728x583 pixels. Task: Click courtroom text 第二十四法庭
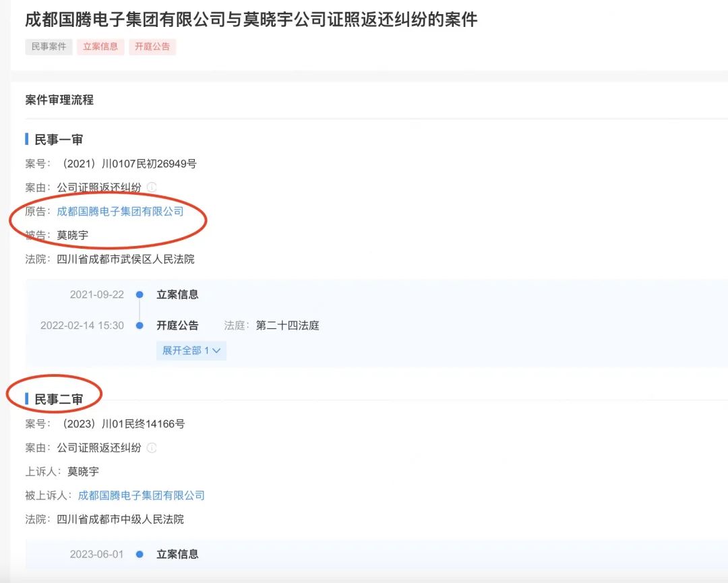pyautogui.click(x=287, y=326)
